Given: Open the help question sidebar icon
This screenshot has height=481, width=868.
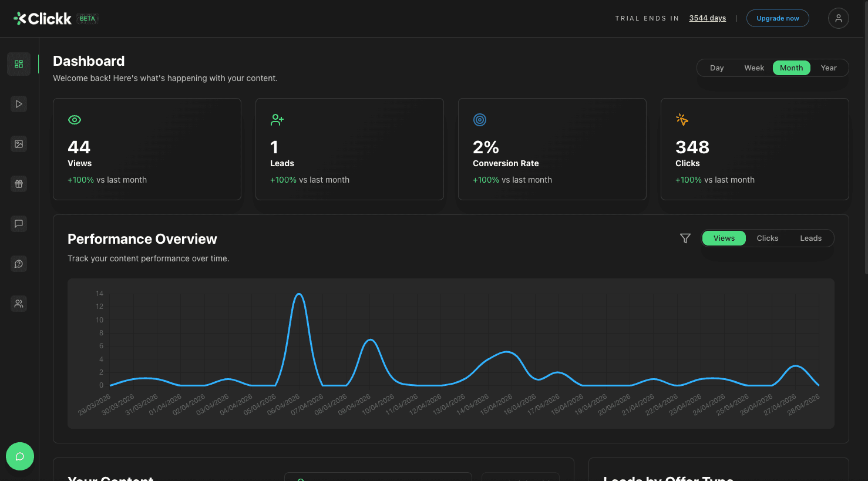Looking at the screenshot, I should [19, 264].
